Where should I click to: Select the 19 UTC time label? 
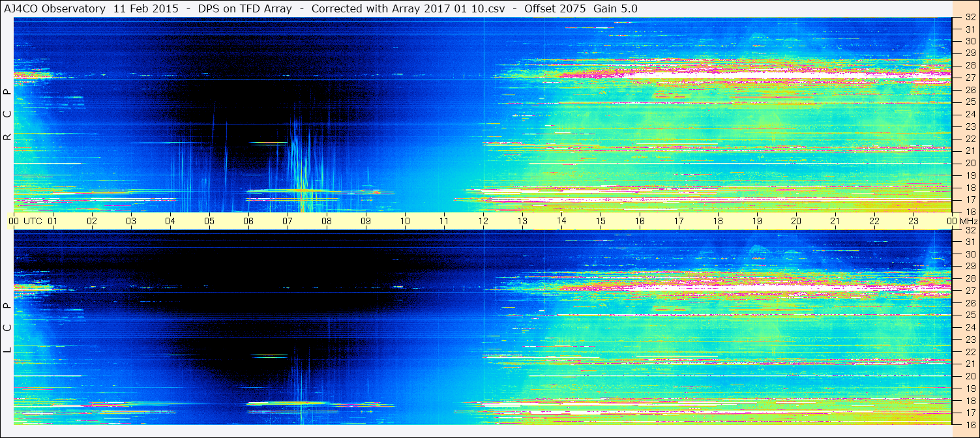click(757, 221)
